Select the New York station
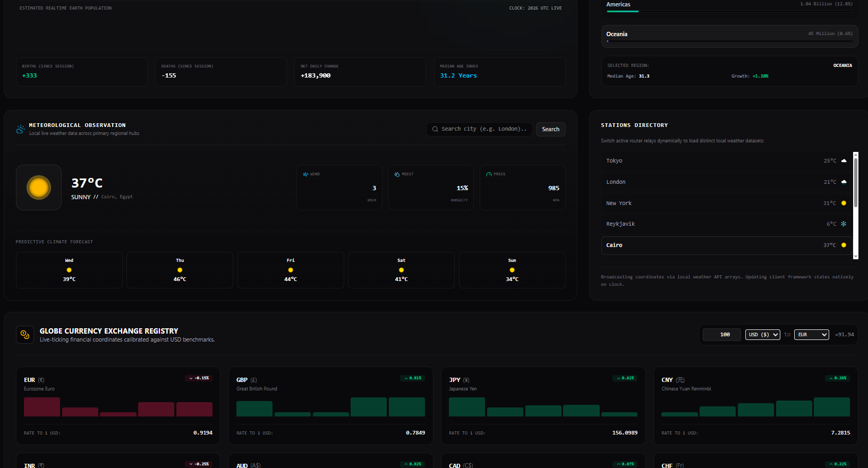The width and height of the screenshot is (868, 468). coord(727,203)
